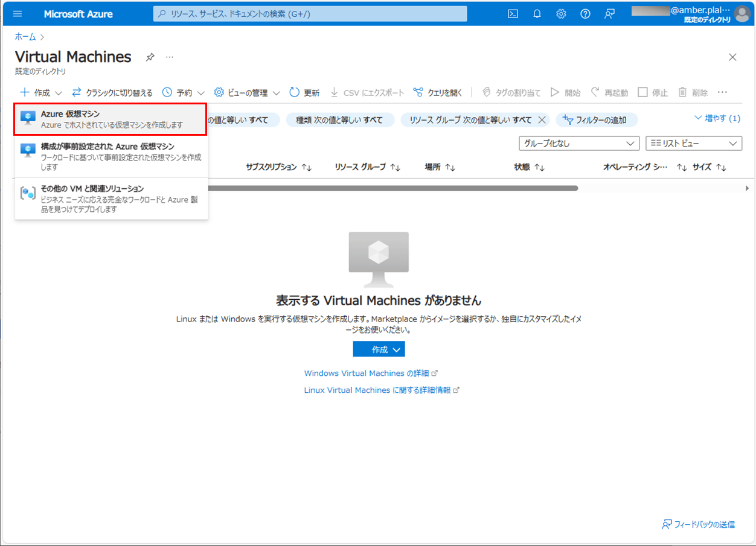Sort by サイズ column
This screenshot has width=756, height=546.
pos(709,167)
